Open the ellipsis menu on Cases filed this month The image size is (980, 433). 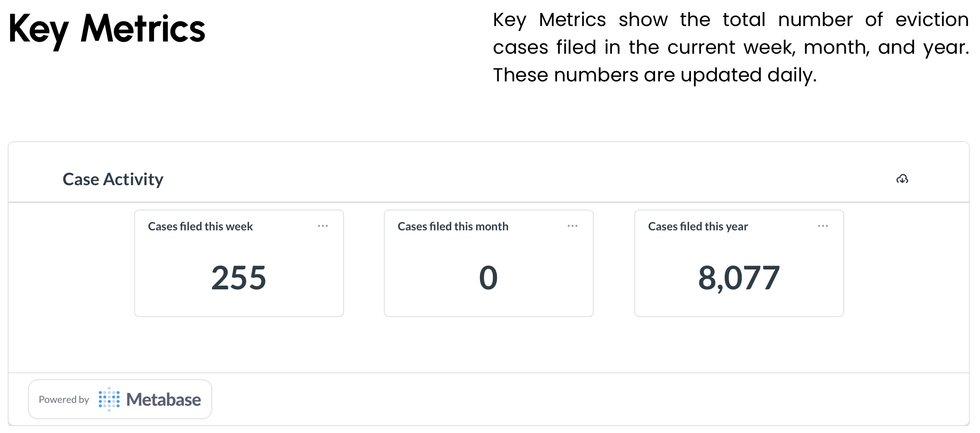573,226
